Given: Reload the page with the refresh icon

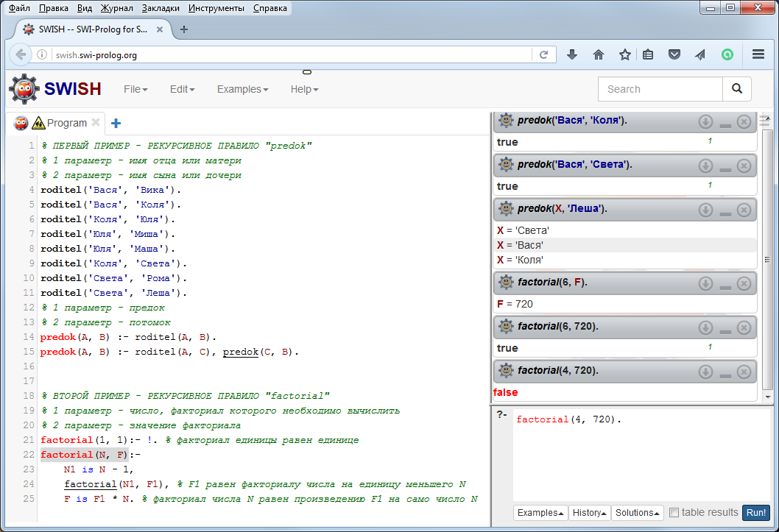Looking at the screenshot, I should coord(543,54).
